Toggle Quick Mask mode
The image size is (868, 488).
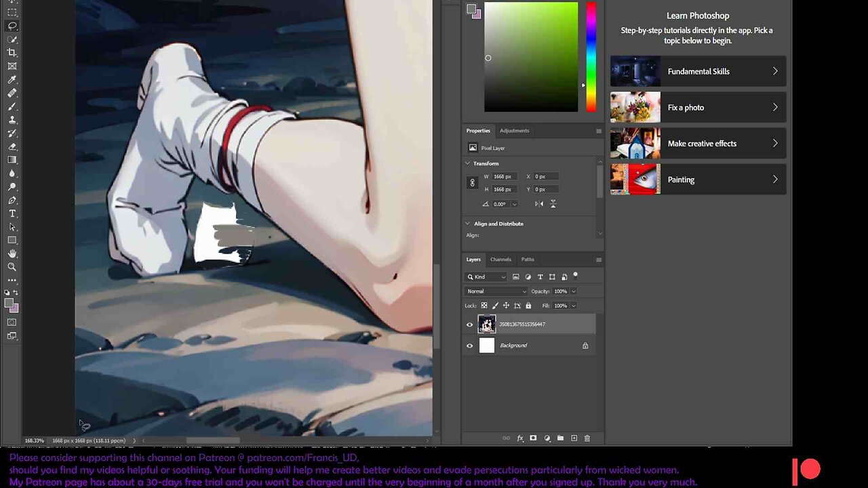click(x=12, y=322)
